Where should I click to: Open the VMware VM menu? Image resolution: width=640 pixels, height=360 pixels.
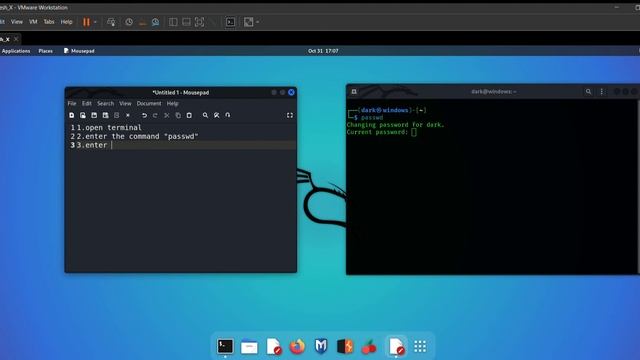tap(33, 22)
